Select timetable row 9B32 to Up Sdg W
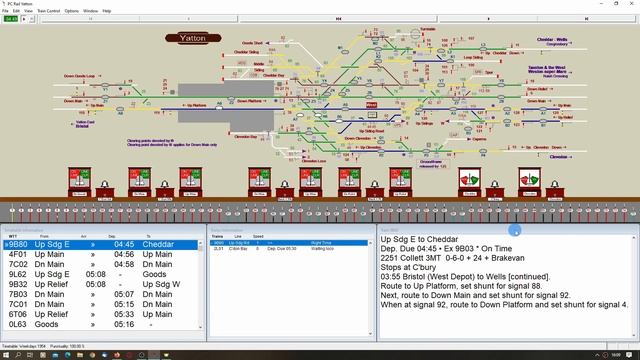Image resolution: width=640 pixels, height=360 pixels. coord(100,284)
